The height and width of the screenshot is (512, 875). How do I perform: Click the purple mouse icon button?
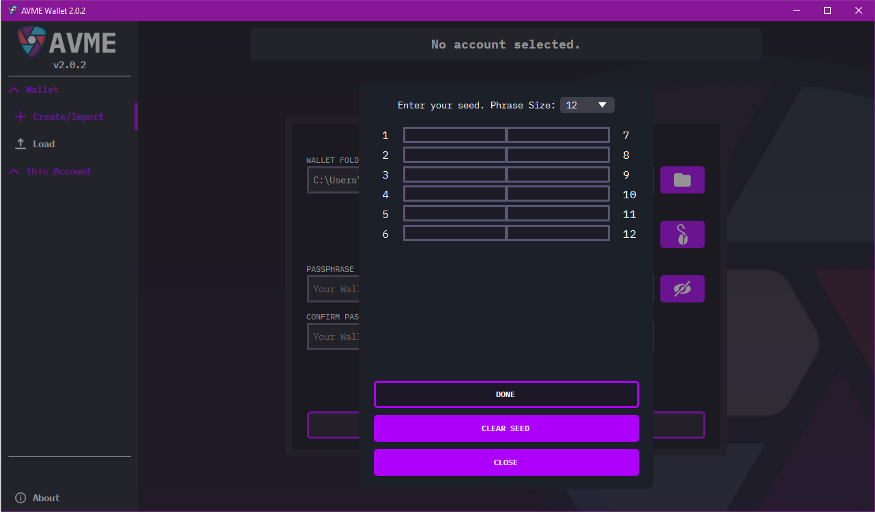[682, 234]
